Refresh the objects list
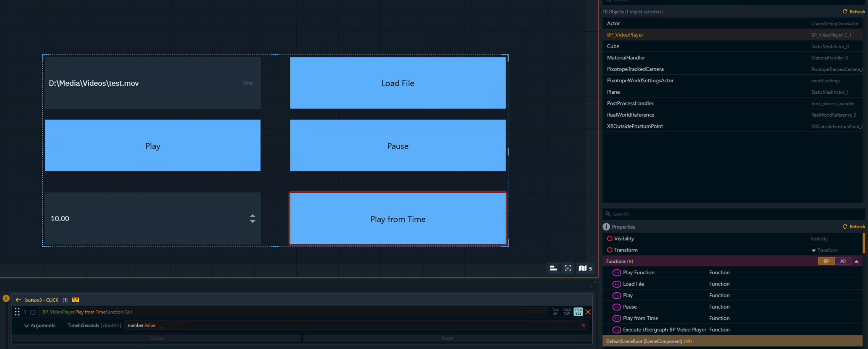Screen dimensions: 868x349 tap(854, 12)
